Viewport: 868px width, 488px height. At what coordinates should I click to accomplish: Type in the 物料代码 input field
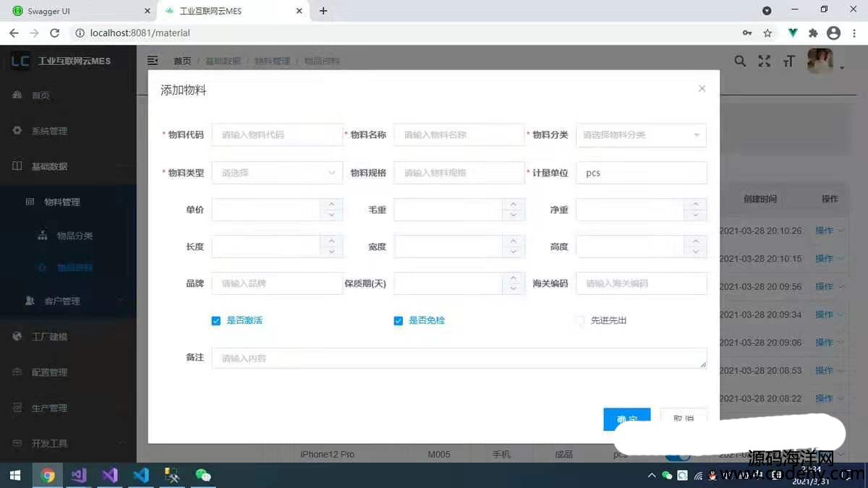[x=276, y=135]
